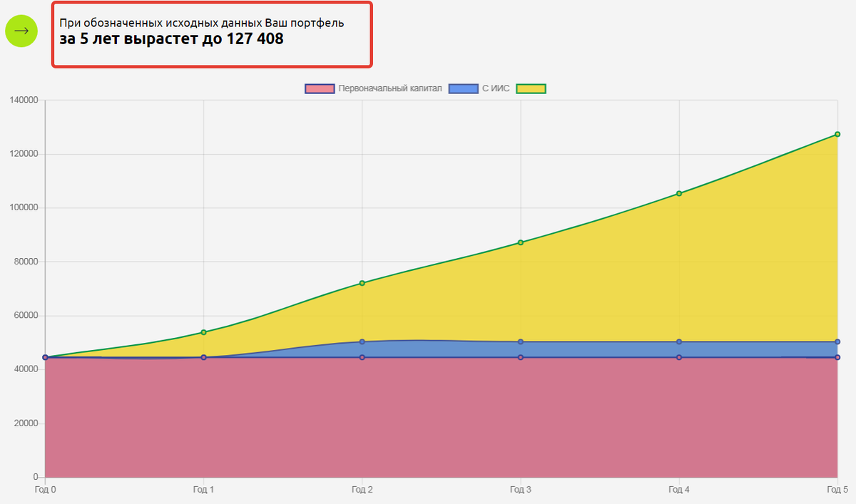Select the yellow data point at Год 5
This screenshot has height=504, width=856.
coord(837,134)
